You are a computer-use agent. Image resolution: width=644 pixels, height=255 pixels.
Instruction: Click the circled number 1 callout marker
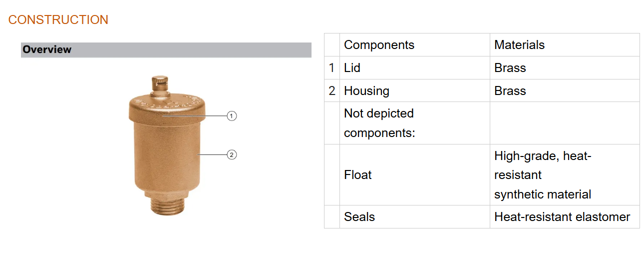(x=232, y=115)
